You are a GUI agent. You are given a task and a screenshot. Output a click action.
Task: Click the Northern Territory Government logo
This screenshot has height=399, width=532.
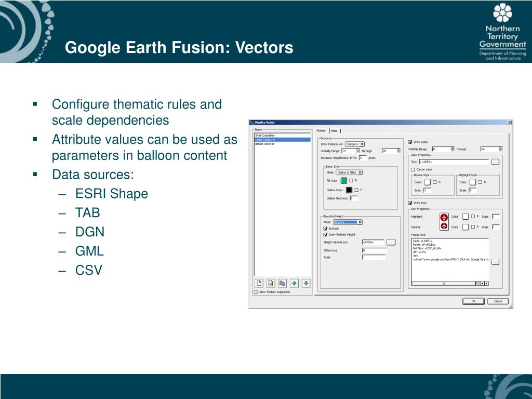click(x=502, y=32)
